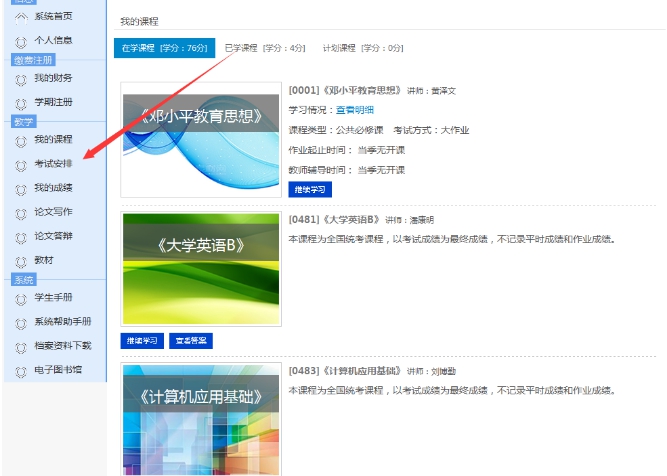Open 系统首页 in the sidebar

coord(54,16)
